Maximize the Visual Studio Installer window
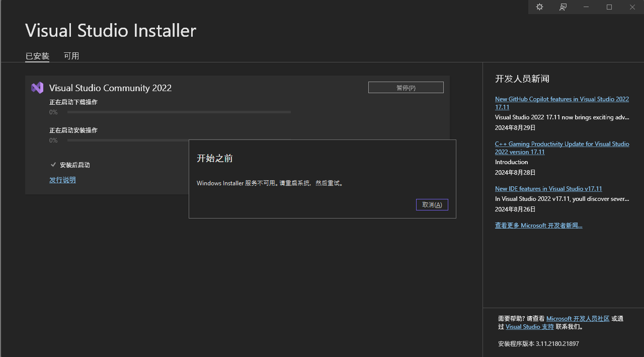This screenshot has height=357, width=644. point(609,7)
